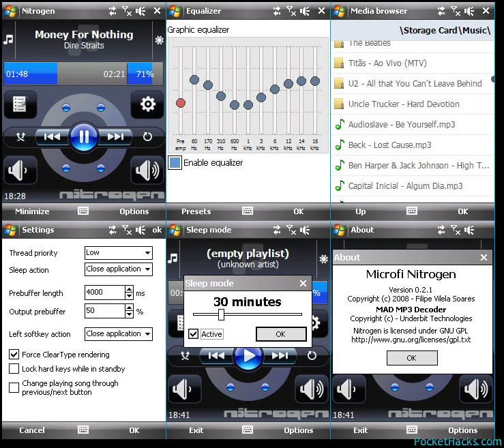
Task: Open folder U2 - All that You Can't Leave Behind
Action: (x=413, y=84)
